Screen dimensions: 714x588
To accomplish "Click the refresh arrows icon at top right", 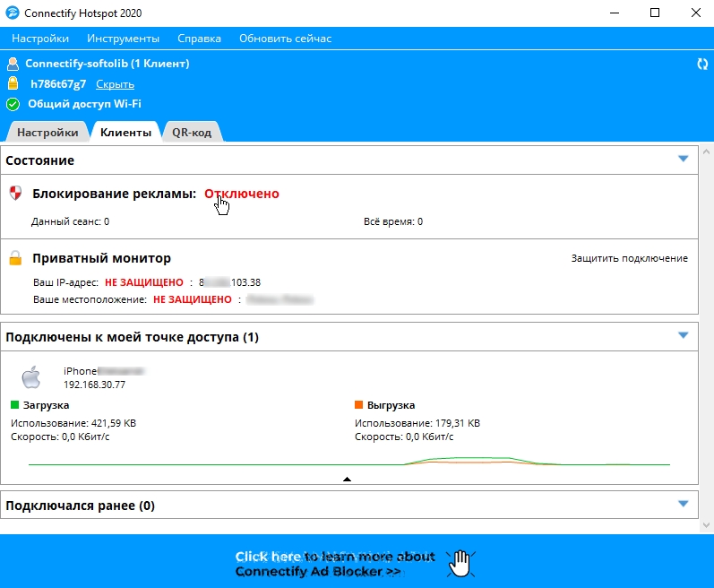I will click(702, 65).
